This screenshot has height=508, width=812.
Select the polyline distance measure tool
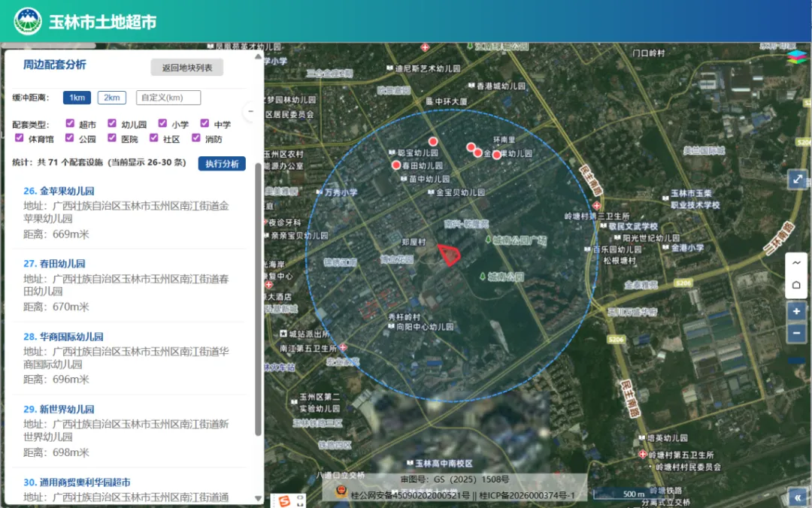pos(796,263)
